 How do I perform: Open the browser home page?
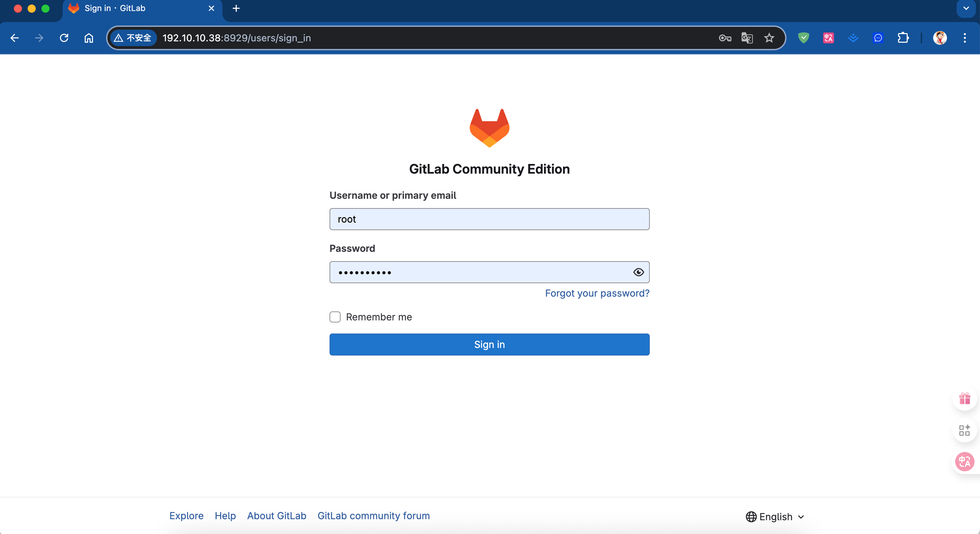tap(88, 38)
